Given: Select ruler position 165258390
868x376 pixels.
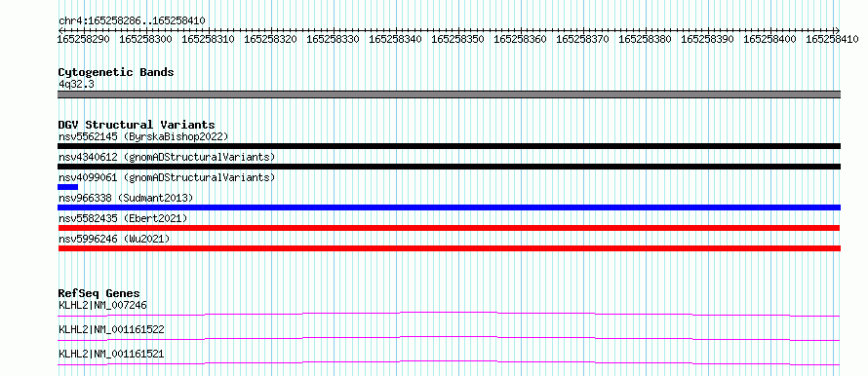Looking at the screenshot, I should click(707, 39).
